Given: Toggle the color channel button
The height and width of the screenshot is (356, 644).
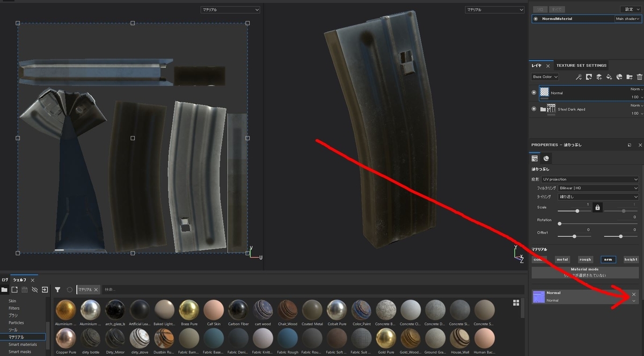Looking at the screenshot, I should [539, 259].
